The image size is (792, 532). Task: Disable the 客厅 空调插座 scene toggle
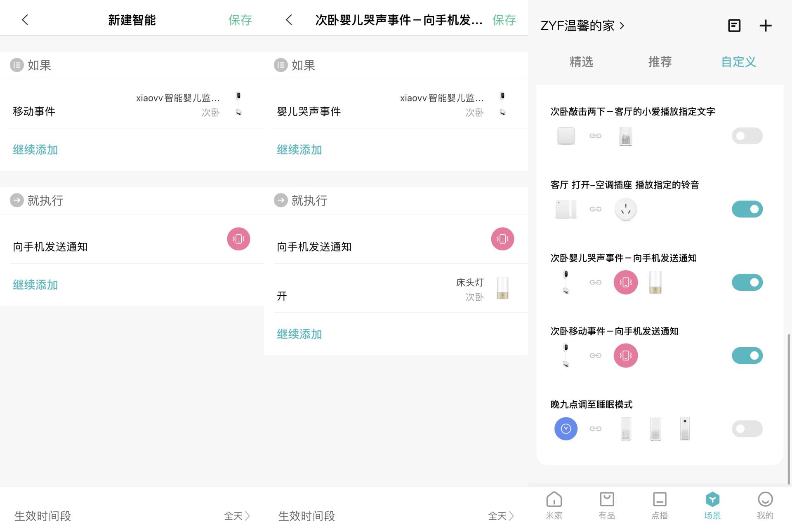(747, 209)
